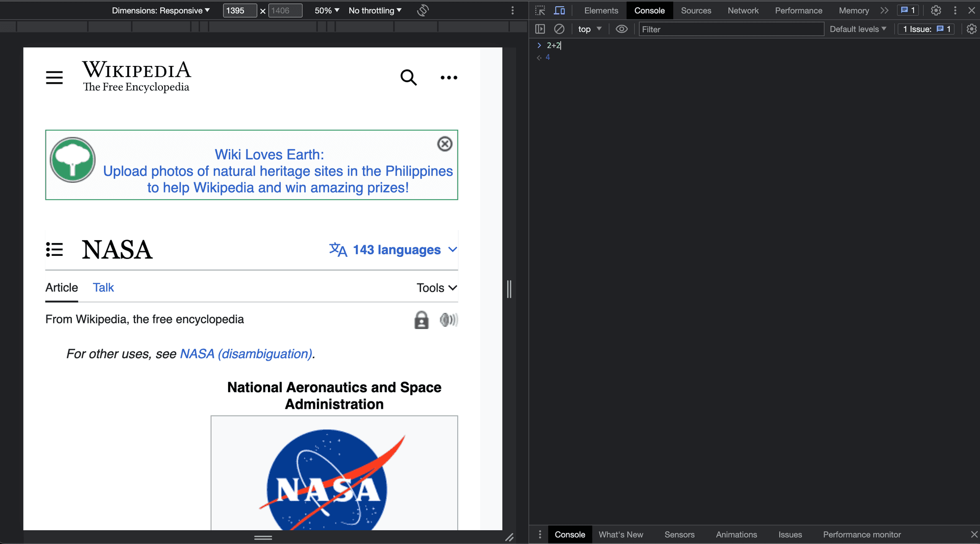Click the Wikipedia search icon
The width and height of the screenshot is (980, 544).
409,77
